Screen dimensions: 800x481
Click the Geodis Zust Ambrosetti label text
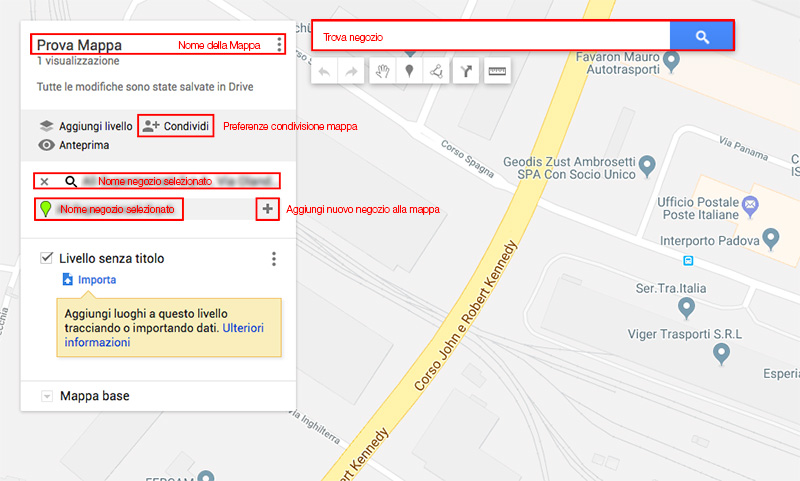(569, 168)
